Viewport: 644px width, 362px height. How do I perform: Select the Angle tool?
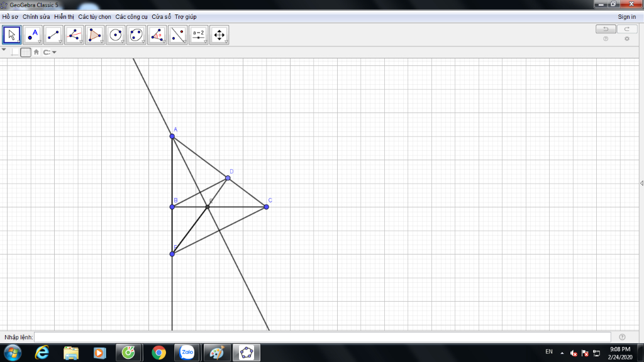point(157,35)
